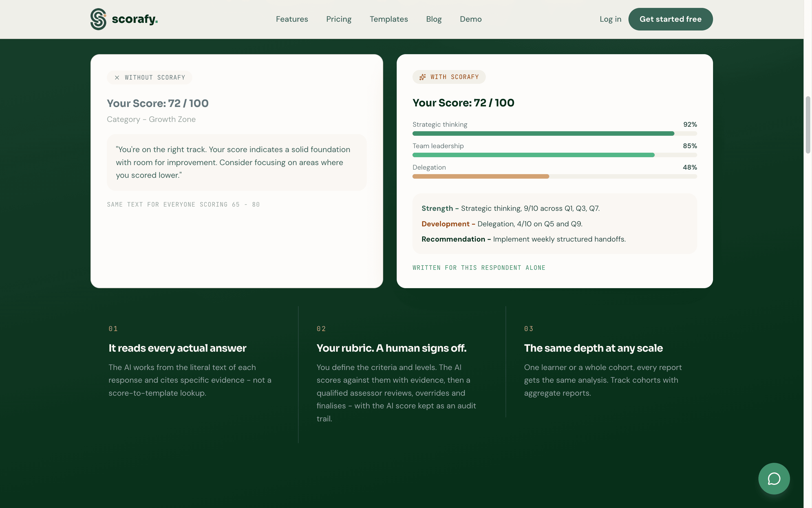Click the 'Your Score' heading in Without Scorafy card

157,103
